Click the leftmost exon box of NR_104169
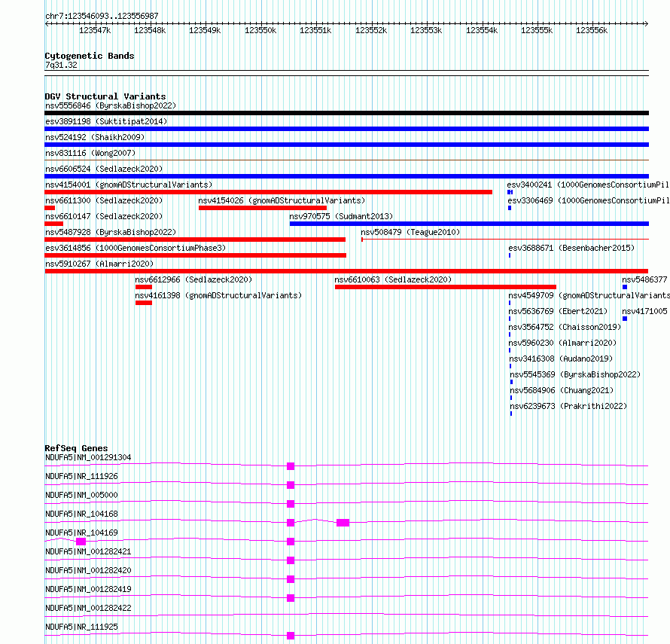Viewport: 670px width, 644px height. (81, 542)
